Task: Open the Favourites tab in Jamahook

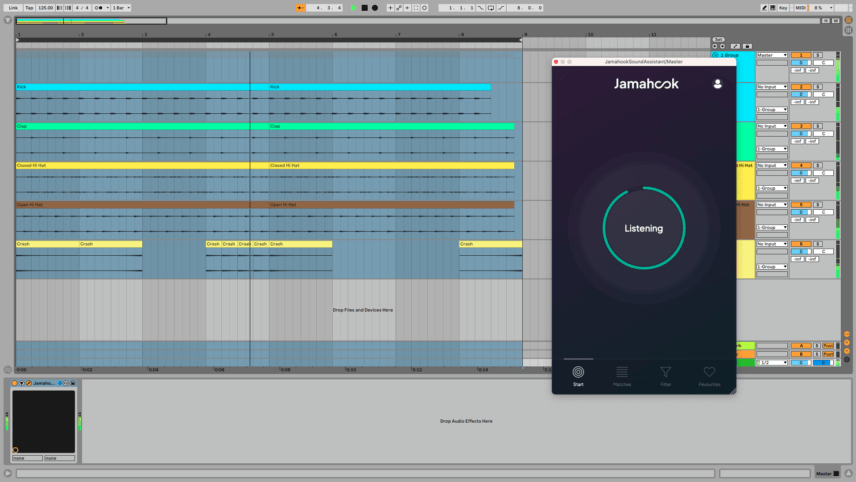Action: tap(709, 376)
